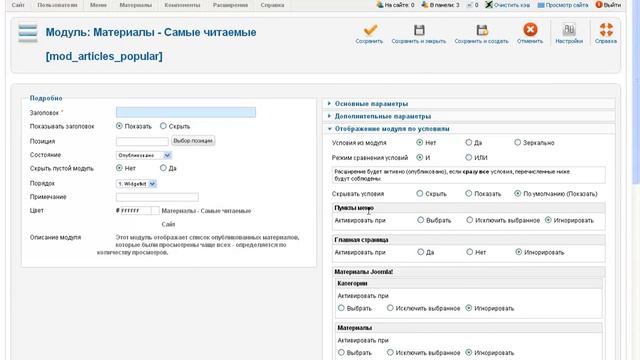Open Настройки toolbar icon
The width and height of the screenshot is (640, 360).
(569, 29)
